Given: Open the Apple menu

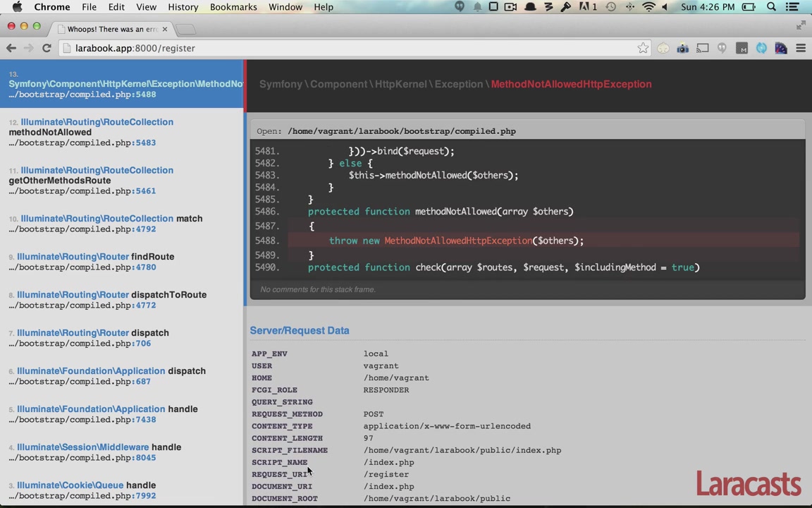Looking at the screenshot, I should pos(17,7).
